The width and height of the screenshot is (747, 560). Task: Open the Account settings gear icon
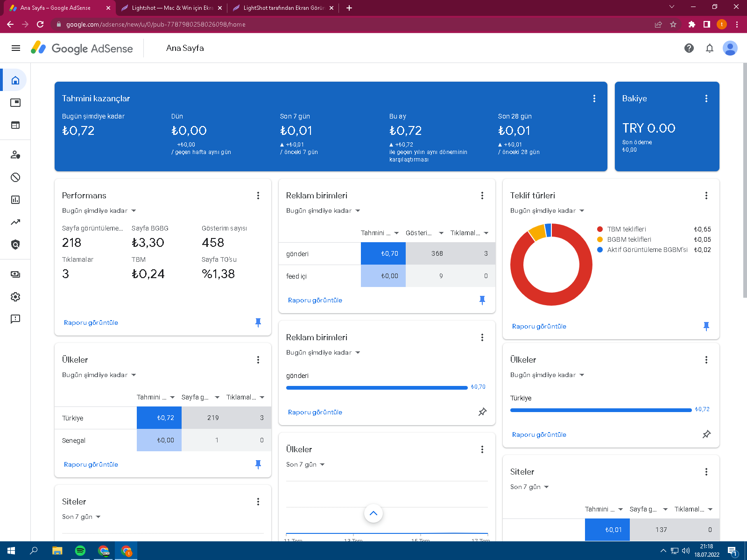[x=15, y=297]
